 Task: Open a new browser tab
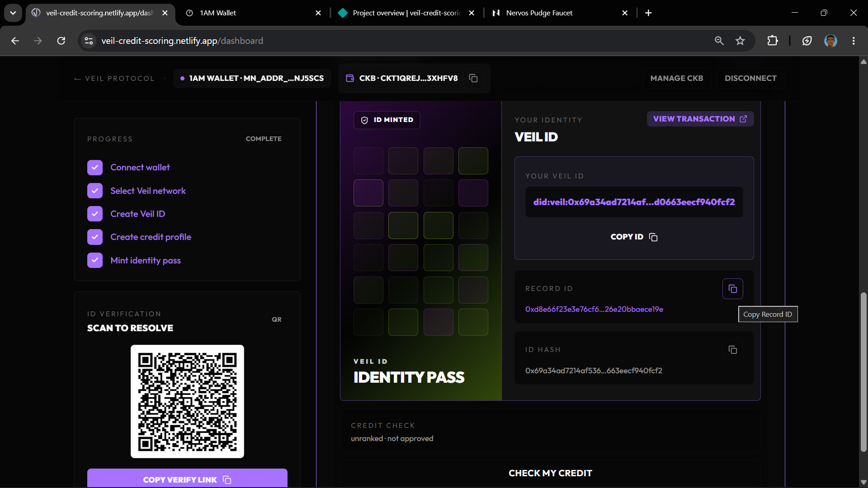coord(648,13)
